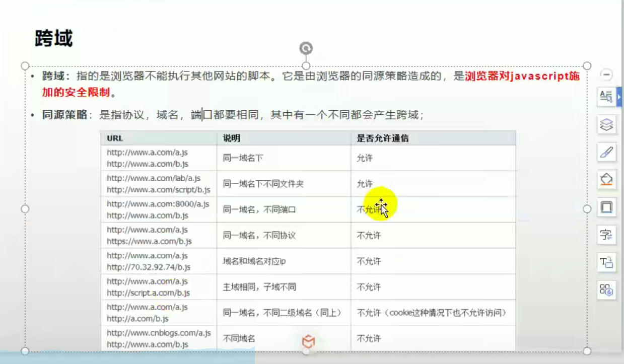Open the text properties panel icon
The height and width of the screenshot is (364, 624).
point(606,97)
